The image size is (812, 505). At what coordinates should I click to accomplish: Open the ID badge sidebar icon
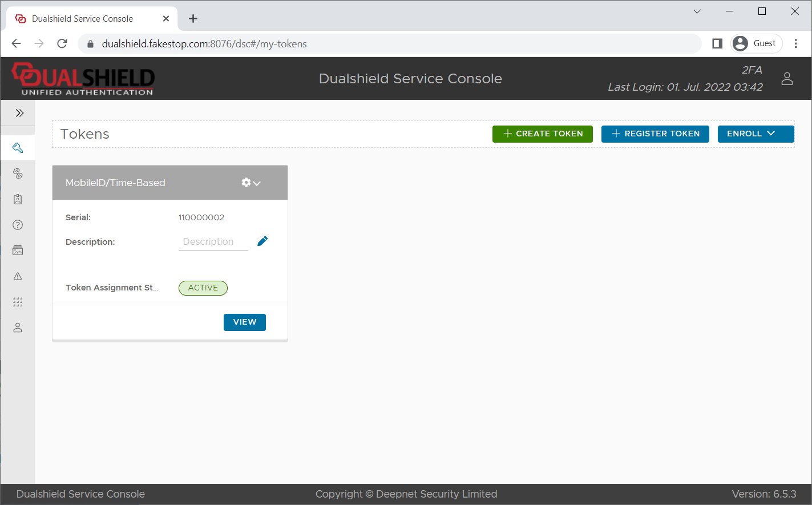click(x=18, y=199)
